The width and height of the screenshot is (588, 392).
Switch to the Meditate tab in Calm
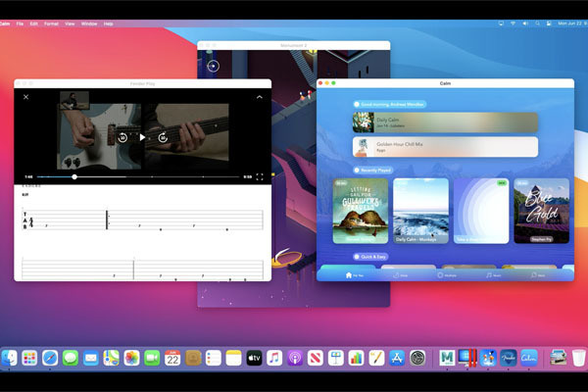pos(445,275)
